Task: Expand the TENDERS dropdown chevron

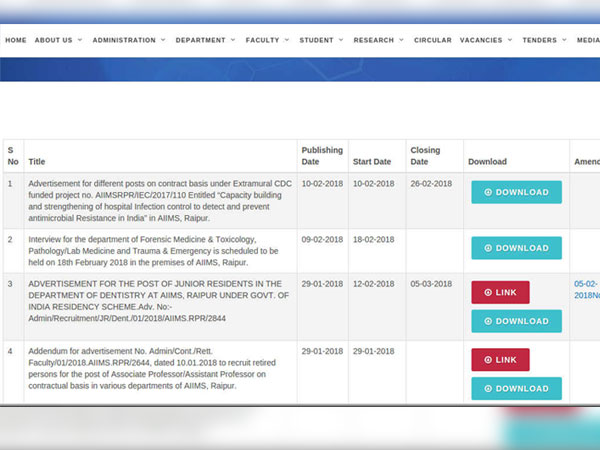Action: pyautogui.click(x=564, y=40)
